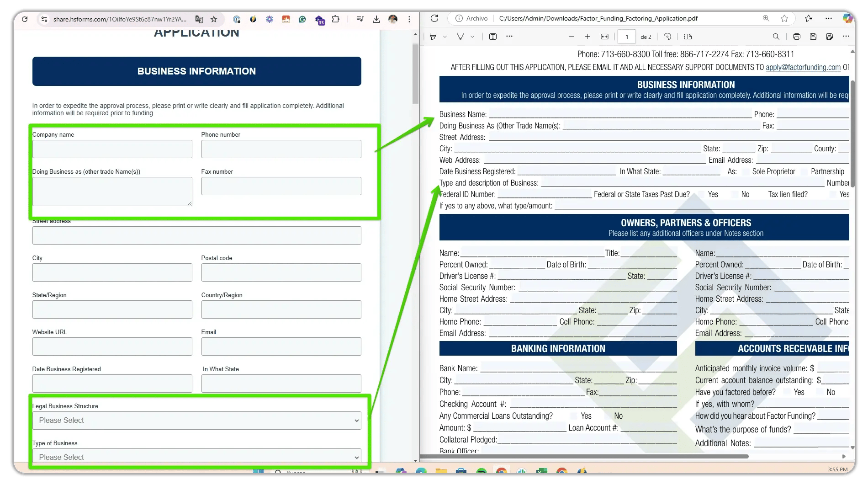Open the Grammarly extension
This screenshot has width=868, height=485.
(x=302, y=19)
